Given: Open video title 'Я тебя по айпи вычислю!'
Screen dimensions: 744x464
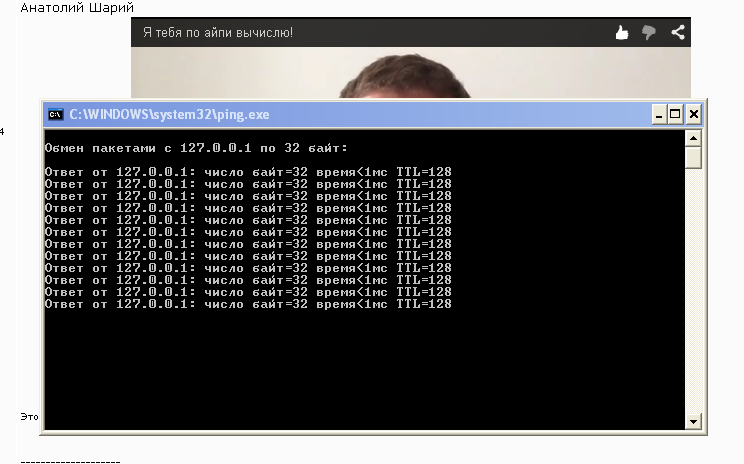Looking at the screenshot, I should click(x=218, y=33).
